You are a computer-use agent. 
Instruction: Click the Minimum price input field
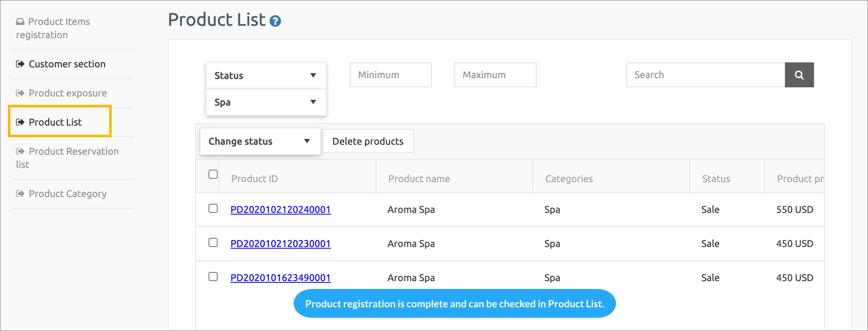click(x=390, y=75)
